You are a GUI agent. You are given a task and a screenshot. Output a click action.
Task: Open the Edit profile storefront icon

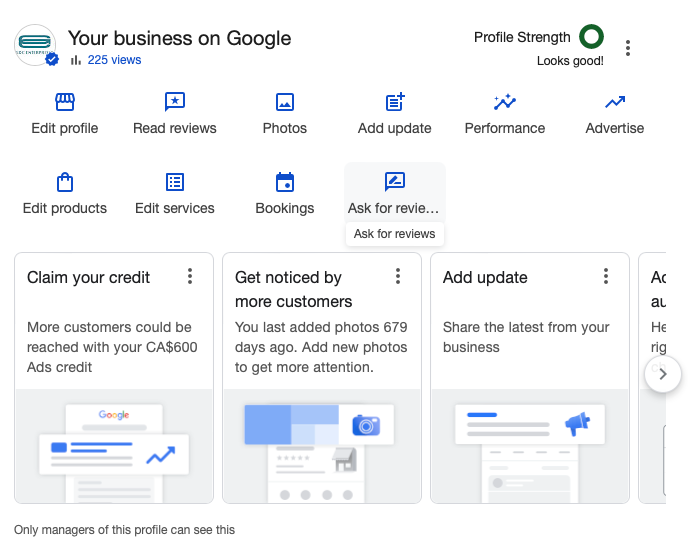click(65, 102)
